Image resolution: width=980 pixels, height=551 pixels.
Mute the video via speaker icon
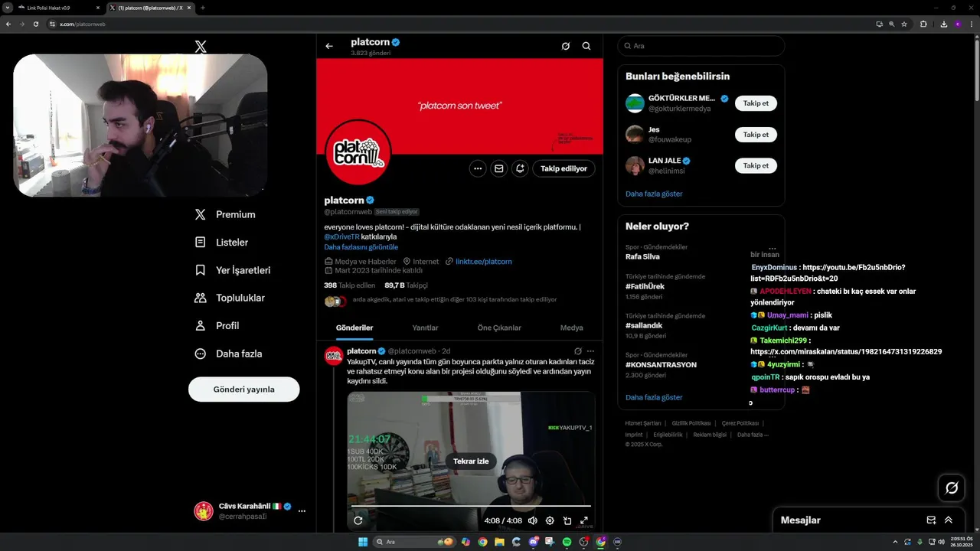533,520
